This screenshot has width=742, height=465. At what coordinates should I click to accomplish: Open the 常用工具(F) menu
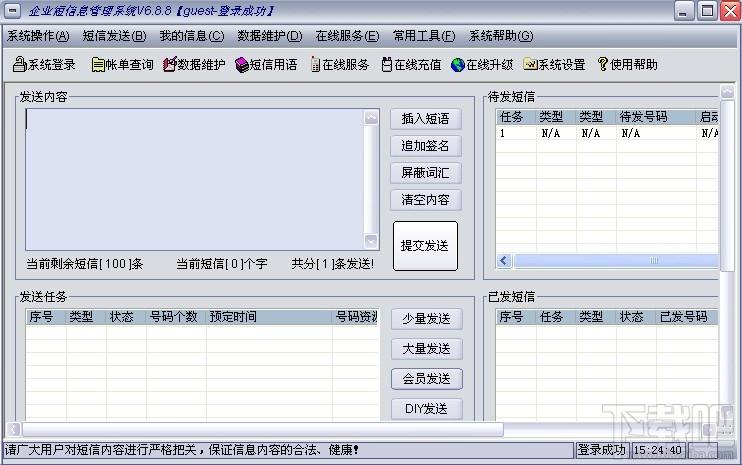pyautogui.click(x=424, y=36)
